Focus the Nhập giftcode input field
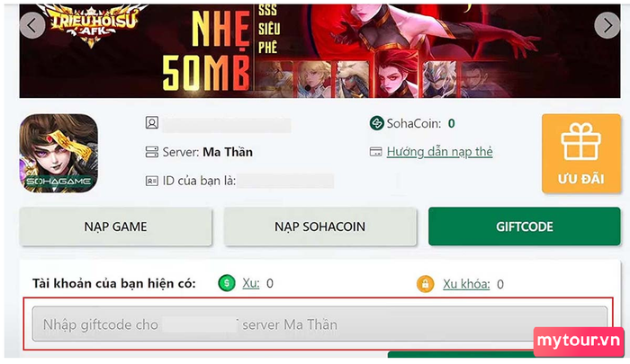The image size is (630, 364). [319, 324]
